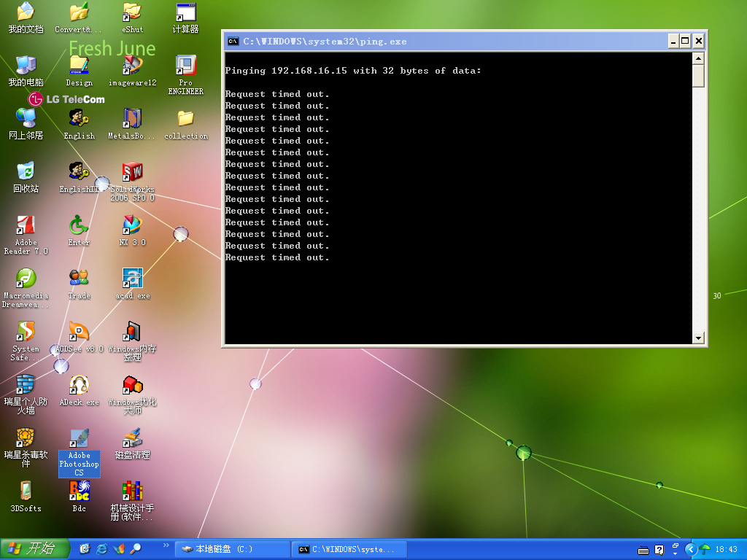The width and height of the screenshot is (747, 560).
Task: Select the 我的电脑 desktop icon
Action: 26,66
